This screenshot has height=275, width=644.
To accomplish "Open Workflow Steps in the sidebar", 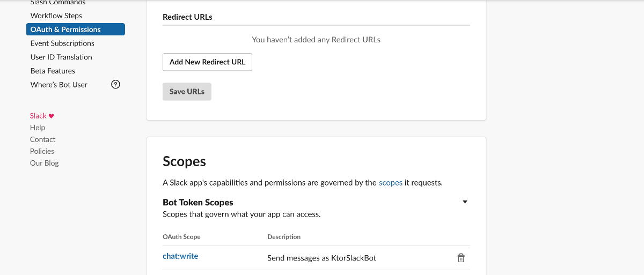I will click(56, 16).
